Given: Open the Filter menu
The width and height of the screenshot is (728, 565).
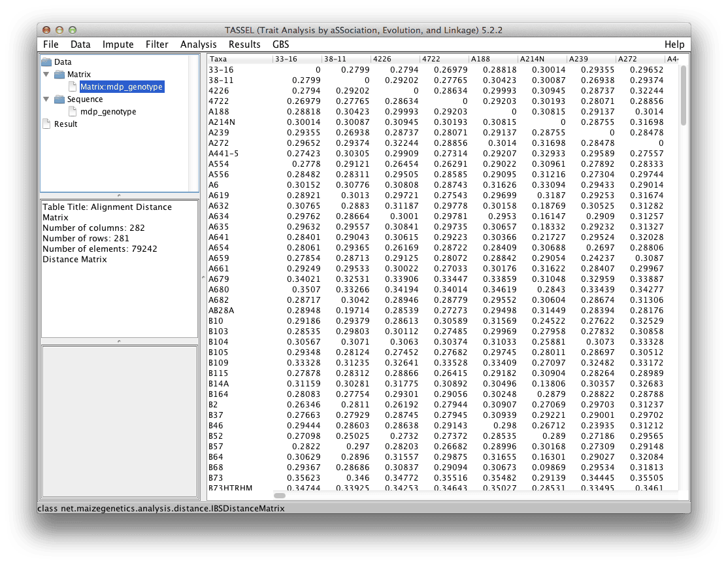Looking at the screenshot, I should click(x=157, y=44).
